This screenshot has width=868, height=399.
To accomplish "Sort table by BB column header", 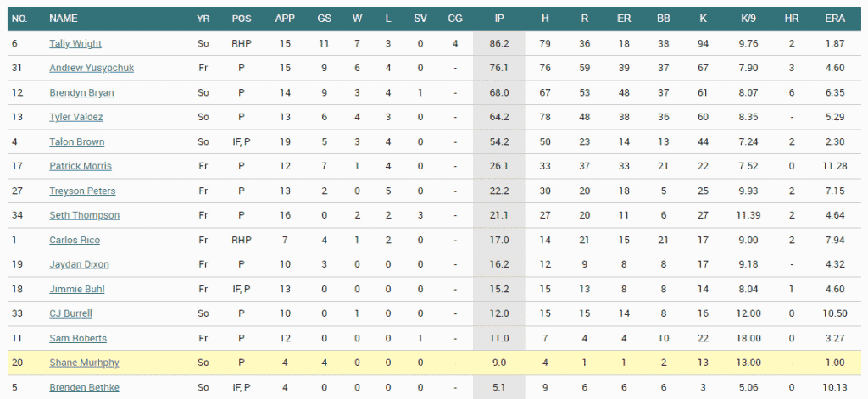I will pos(664,18).
